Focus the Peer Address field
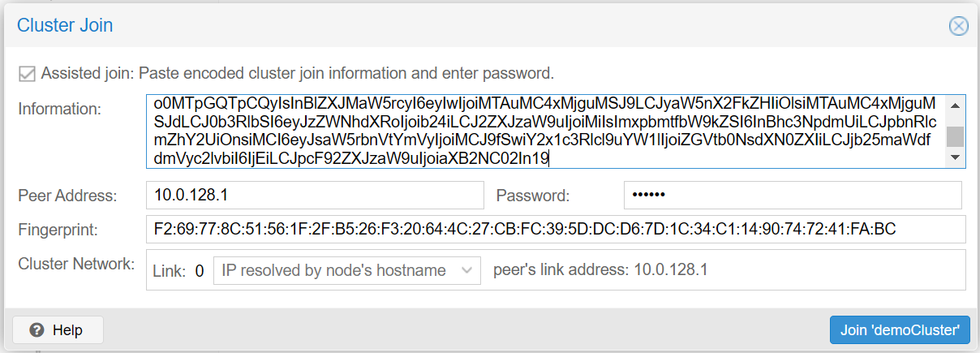 click(x=315, y=195)
